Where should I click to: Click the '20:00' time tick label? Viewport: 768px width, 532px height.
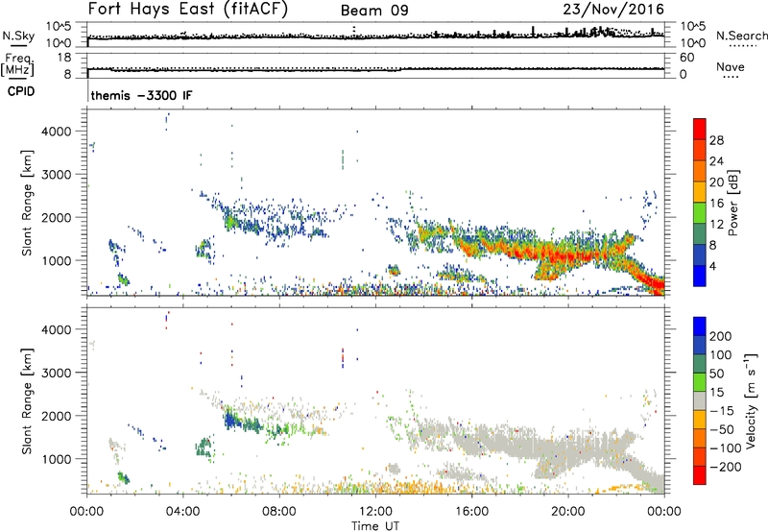click(x=568, y=512)
